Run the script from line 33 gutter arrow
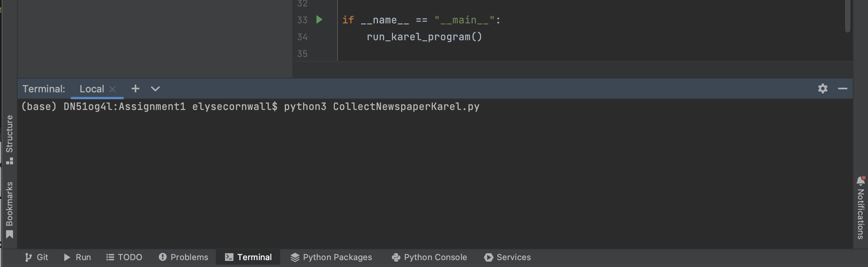868x267 pixels. (x=319, y=20)
